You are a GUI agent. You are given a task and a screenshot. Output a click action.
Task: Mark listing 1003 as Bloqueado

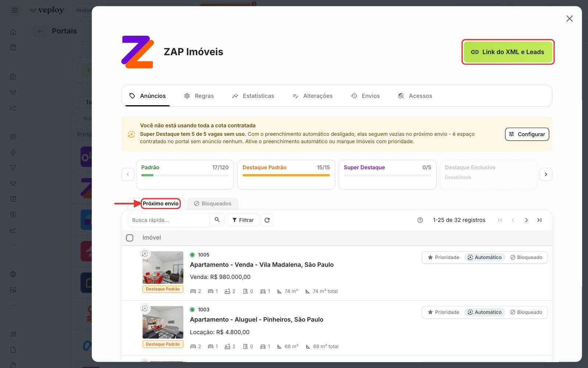pyautogui.click(x=526, y=312)
